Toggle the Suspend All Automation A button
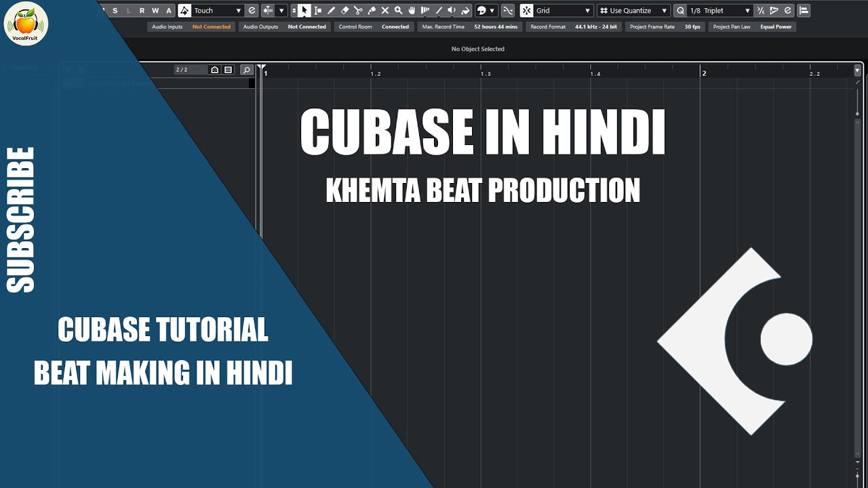 coord(169,10)
